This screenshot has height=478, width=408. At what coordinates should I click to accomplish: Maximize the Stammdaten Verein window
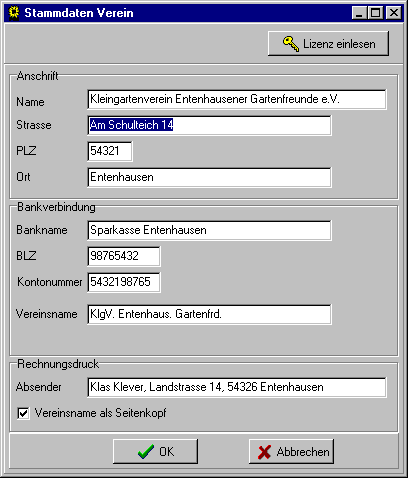click(376, 13)
